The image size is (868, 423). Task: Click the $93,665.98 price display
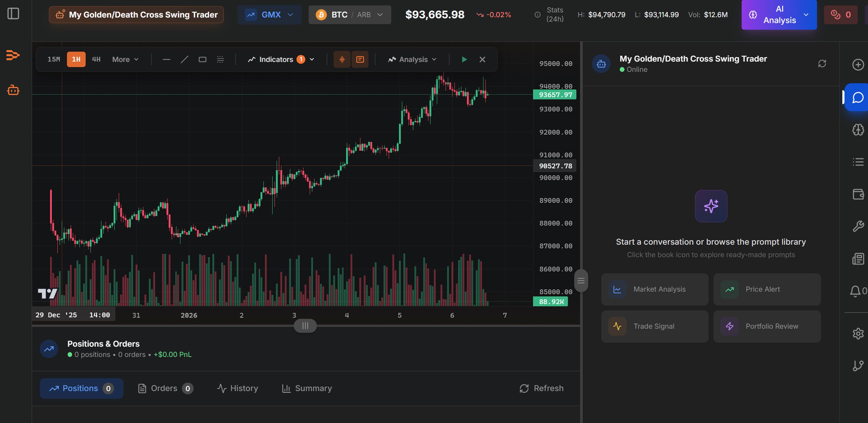435,15
